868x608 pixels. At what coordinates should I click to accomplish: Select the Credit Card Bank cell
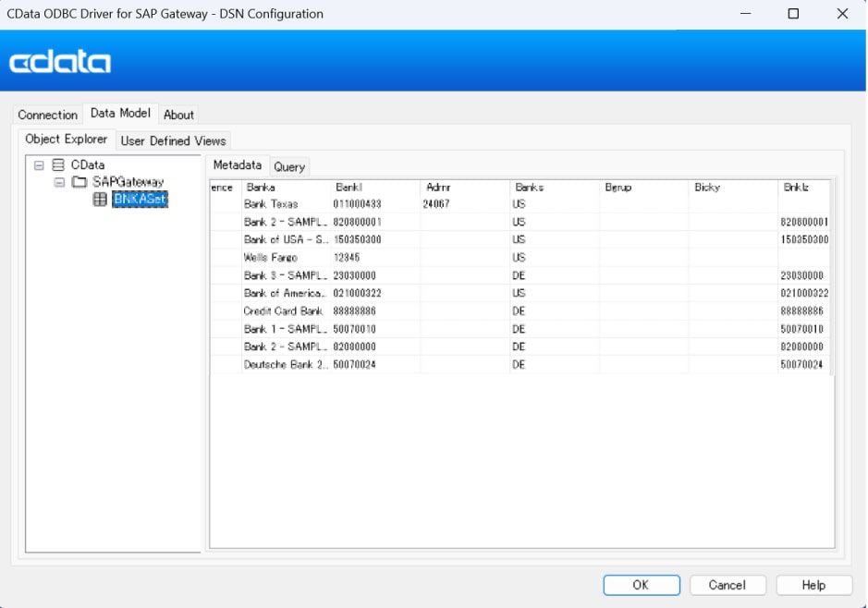[x=283, y=311]
